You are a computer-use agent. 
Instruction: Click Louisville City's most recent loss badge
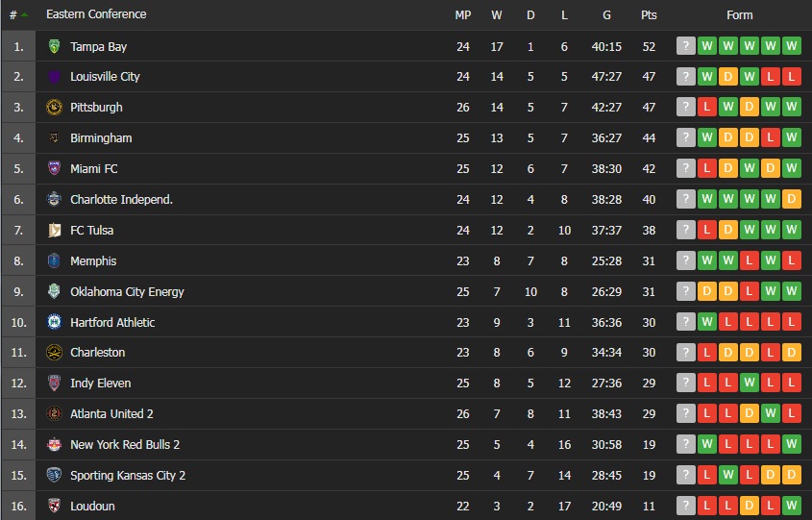click(792, 77)
